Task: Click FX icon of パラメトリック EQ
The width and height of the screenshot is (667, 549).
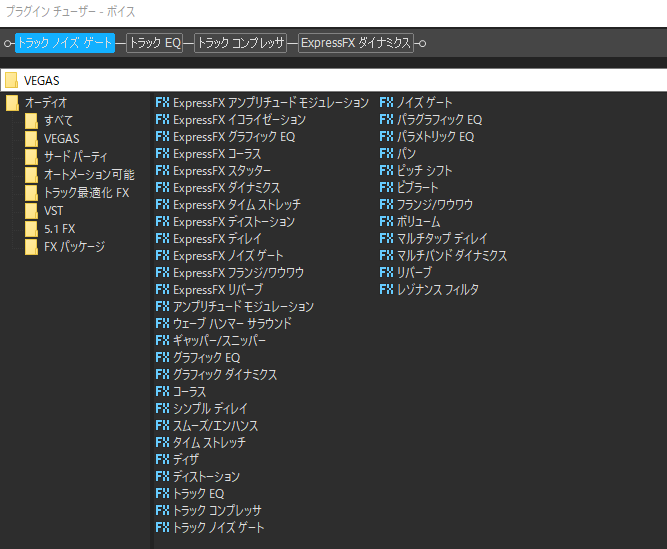Action: pyautogui.click(x=386, y=137)
